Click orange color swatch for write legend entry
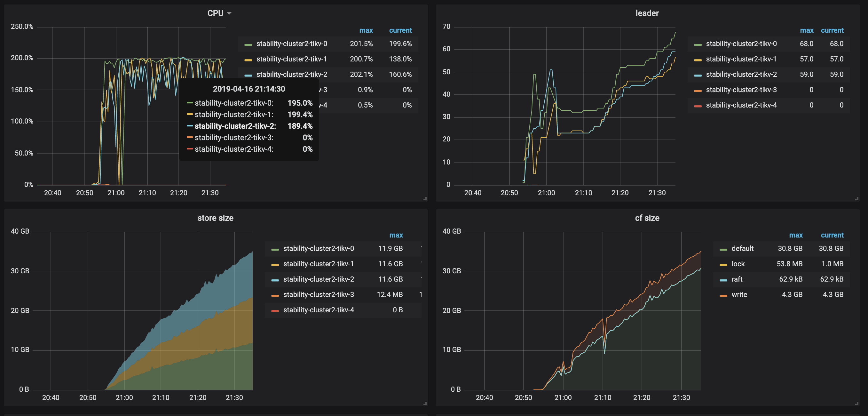This screenshot has width=868, height=416. point(723,295)
